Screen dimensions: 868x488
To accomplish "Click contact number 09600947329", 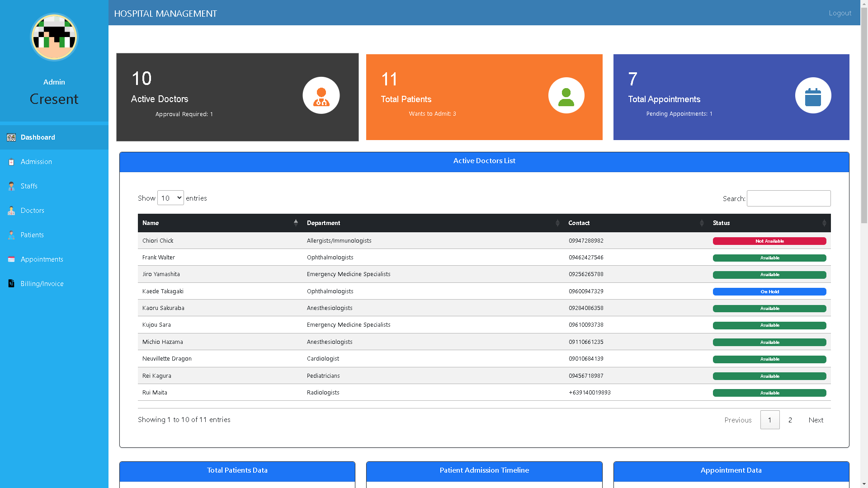I will click(586, 291).
